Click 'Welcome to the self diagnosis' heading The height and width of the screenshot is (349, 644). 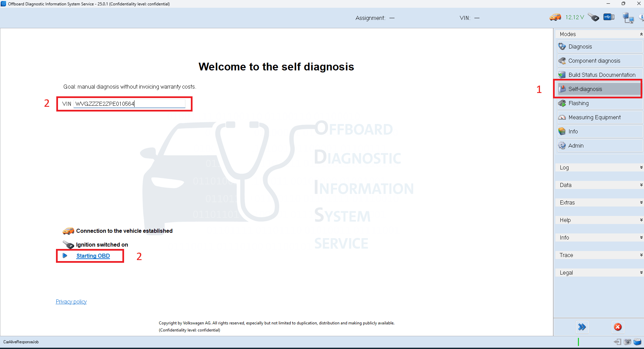pos(276,67)
